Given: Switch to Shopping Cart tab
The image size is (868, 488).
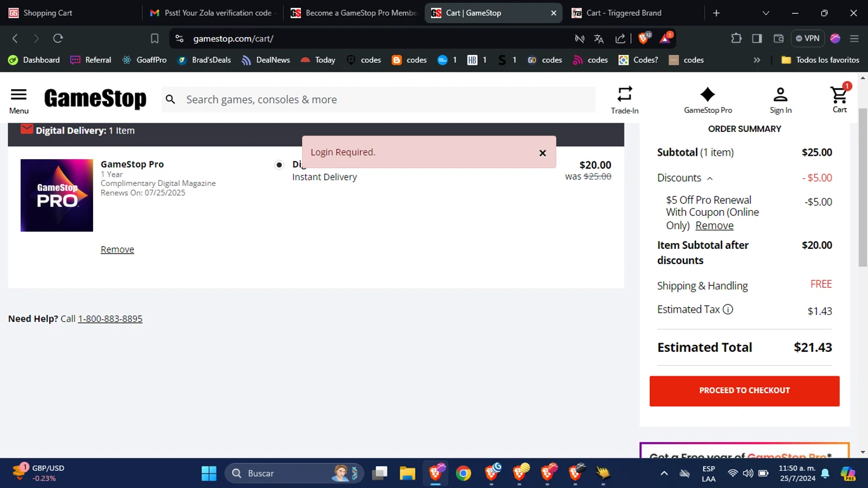Looking at the screenshot, I should (71, 13).
